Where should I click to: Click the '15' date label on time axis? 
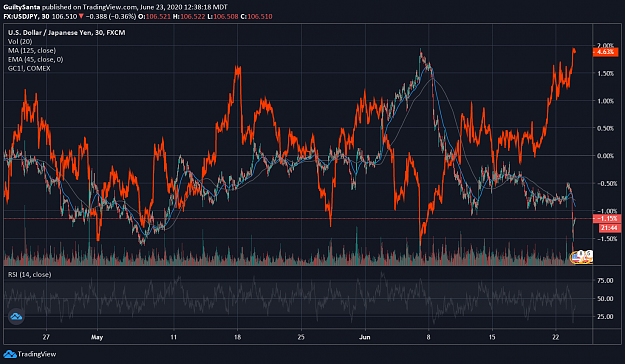(492, 337)
